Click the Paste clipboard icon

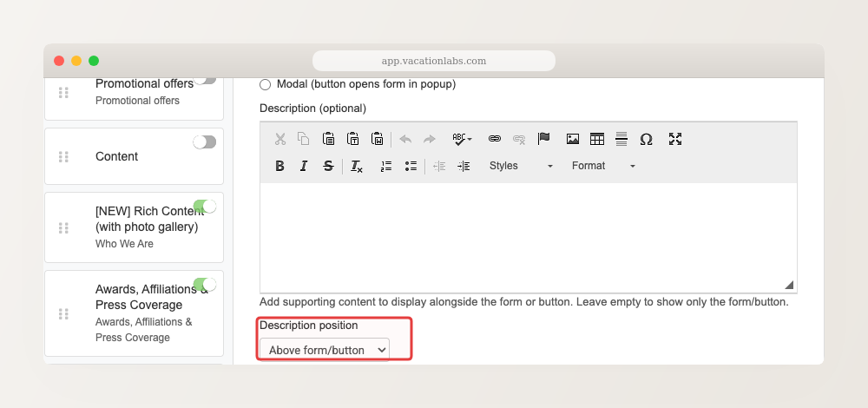click(328, 139)
